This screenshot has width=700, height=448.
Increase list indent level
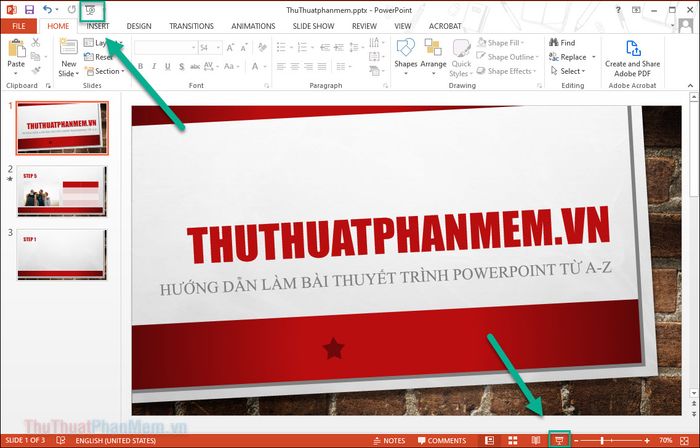[339, 47]
